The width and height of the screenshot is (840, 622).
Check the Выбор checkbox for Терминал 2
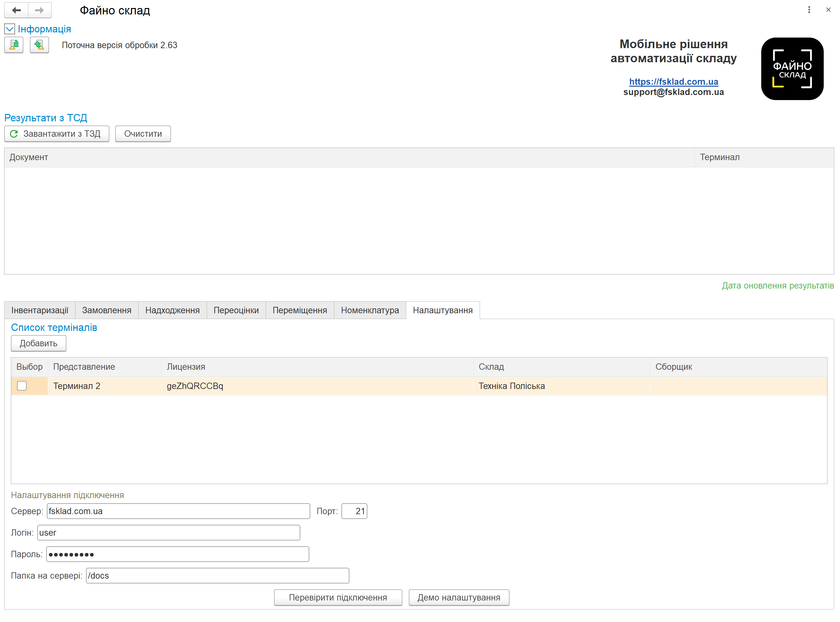22,385
